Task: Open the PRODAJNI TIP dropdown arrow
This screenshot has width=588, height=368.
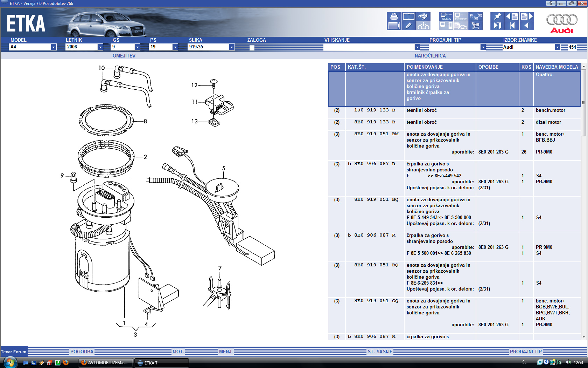Action: point(483,47)
